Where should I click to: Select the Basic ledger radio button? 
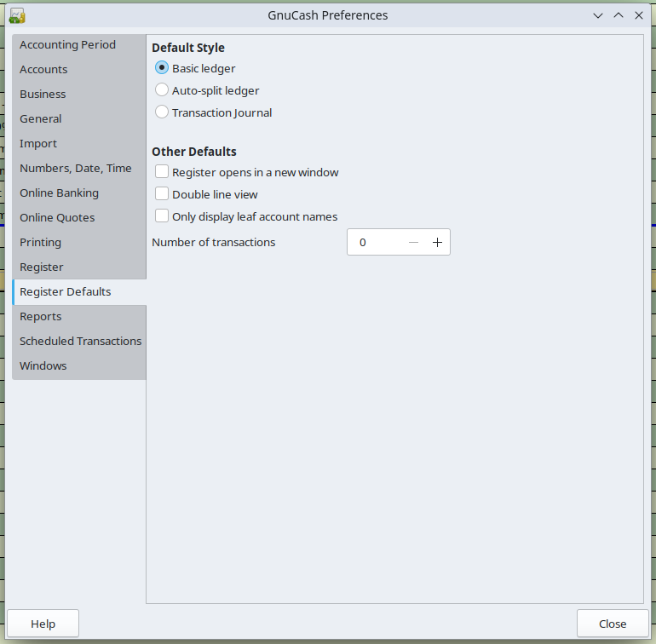pyautogui.click(x=162, y=68)
